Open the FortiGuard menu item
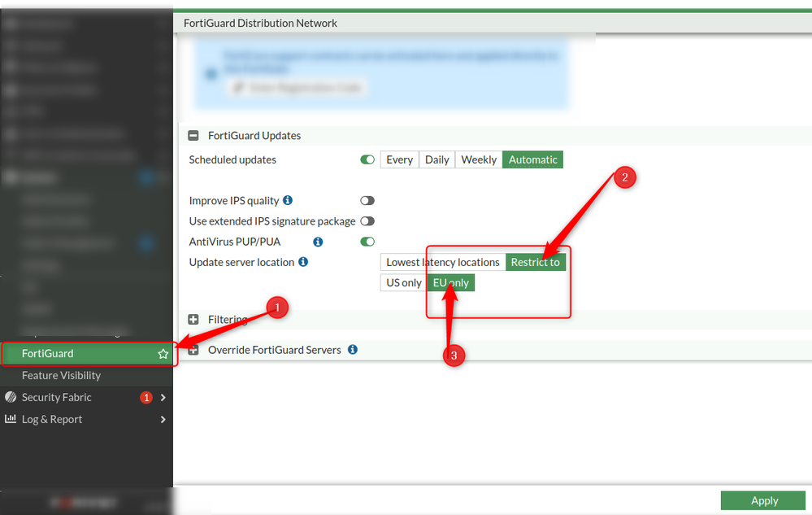Screen dimensions: 812x515 click(x=87, y=354)
